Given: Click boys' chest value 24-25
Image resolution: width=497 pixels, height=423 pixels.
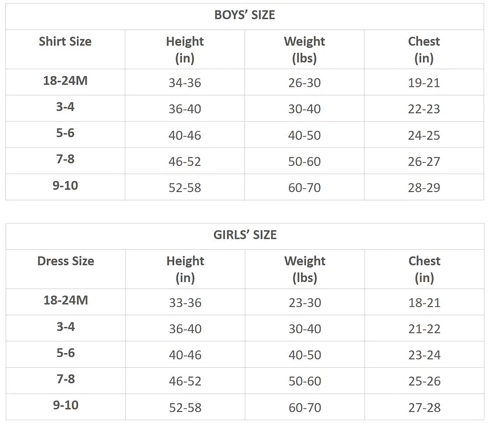Looking at the screenshot, I should pyautogui.click(x=424, y=135).
